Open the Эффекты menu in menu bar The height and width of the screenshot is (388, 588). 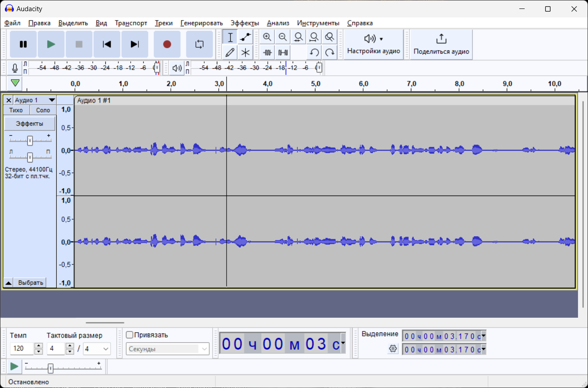244,23
